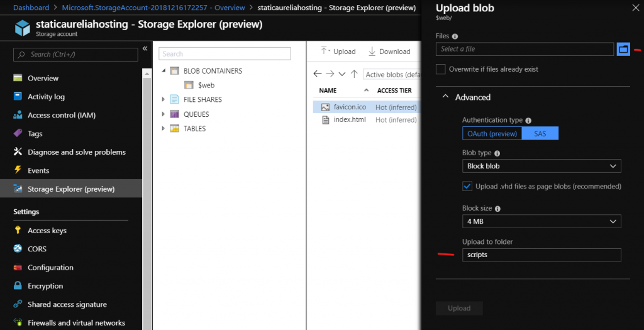Image resolution: width=644 pixels, height=330 pixels.
Task: Uncheck Upload .vhd files as page blobs
Action: [467, 186]
